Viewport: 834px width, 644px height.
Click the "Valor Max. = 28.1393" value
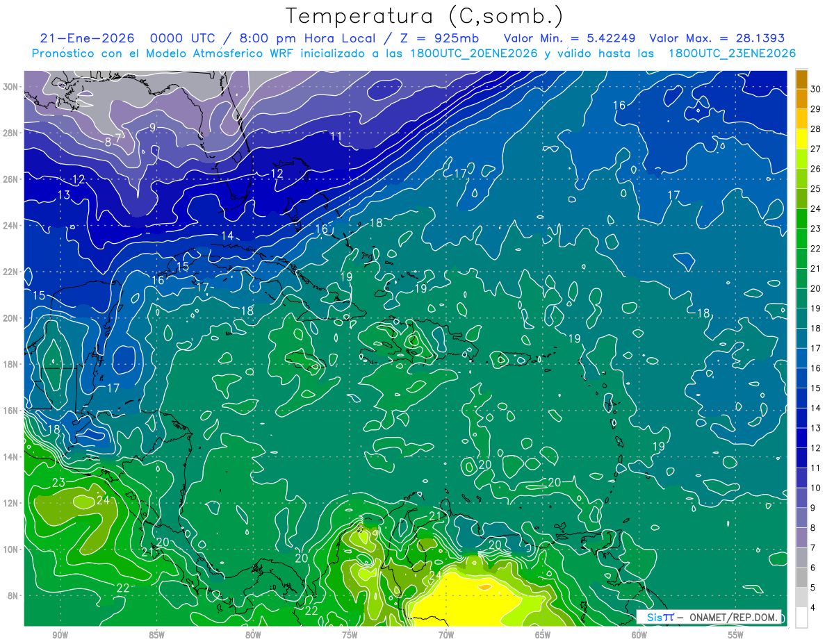point(717,38)
